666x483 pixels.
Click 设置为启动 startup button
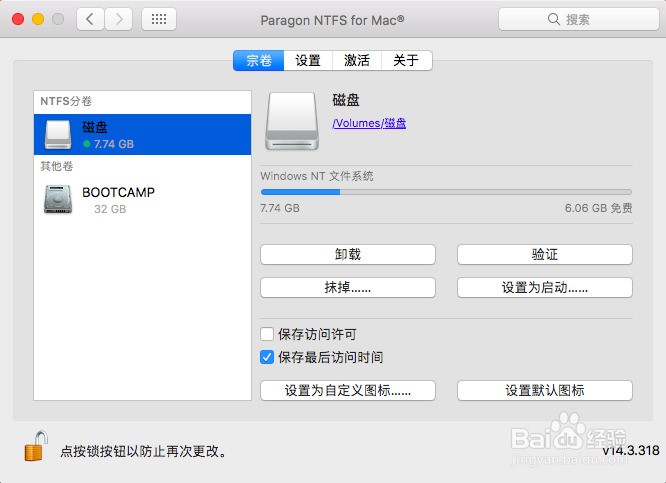point(545,288)
